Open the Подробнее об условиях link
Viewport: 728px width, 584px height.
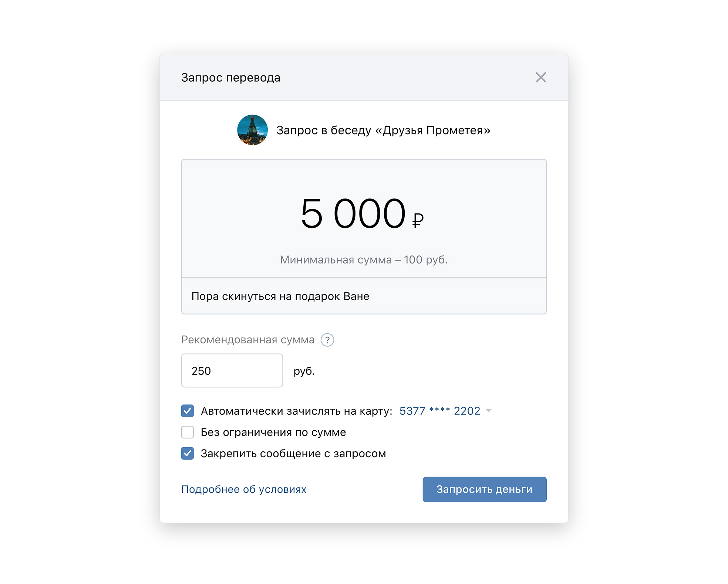point(244,489)
